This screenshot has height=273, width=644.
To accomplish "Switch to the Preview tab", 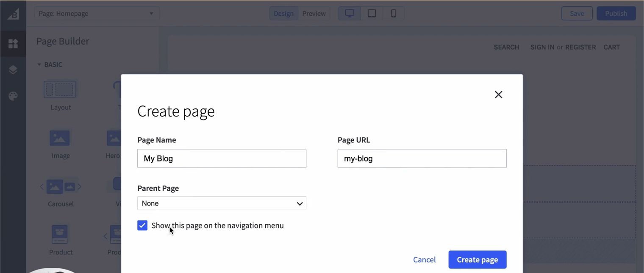I will point(314,13).
